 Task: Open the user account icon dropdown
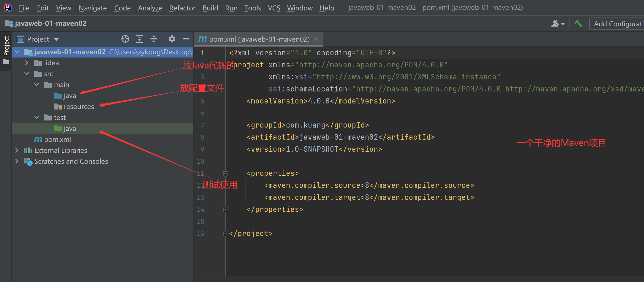coord(558,24)
